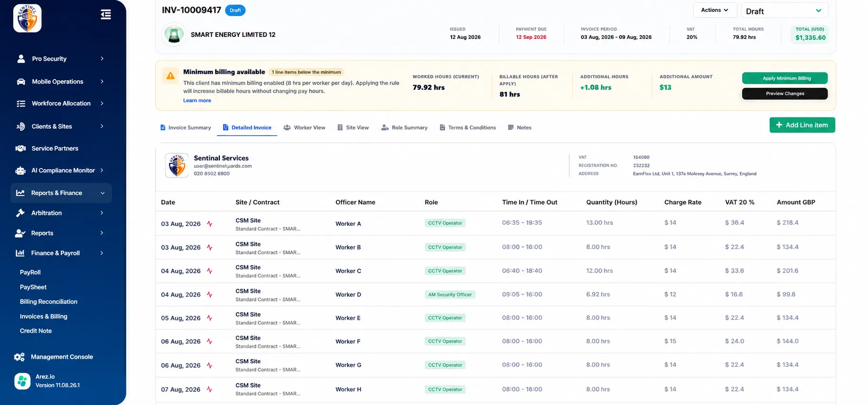This screenshot has height=405, width=868.
Task: Click the $1,335.60 total amount
Action: 810,38
